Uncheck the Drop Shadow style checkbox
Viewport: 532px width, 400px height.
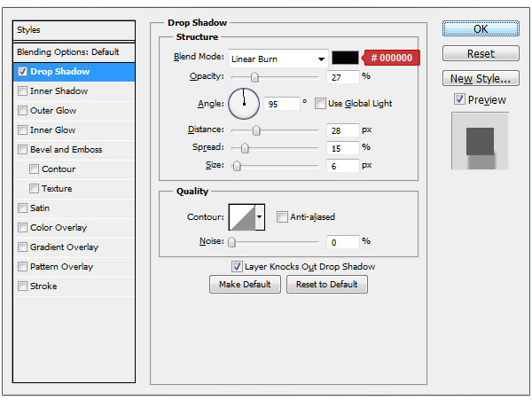pyautogui.click(x=22, y=72)
